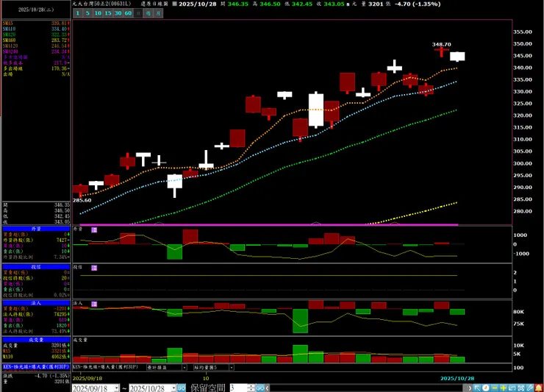Click the 外資持股(張) 7427 row
Image resolution: width=544 pixels, height=392 pixels.
(x=36, y=240)
